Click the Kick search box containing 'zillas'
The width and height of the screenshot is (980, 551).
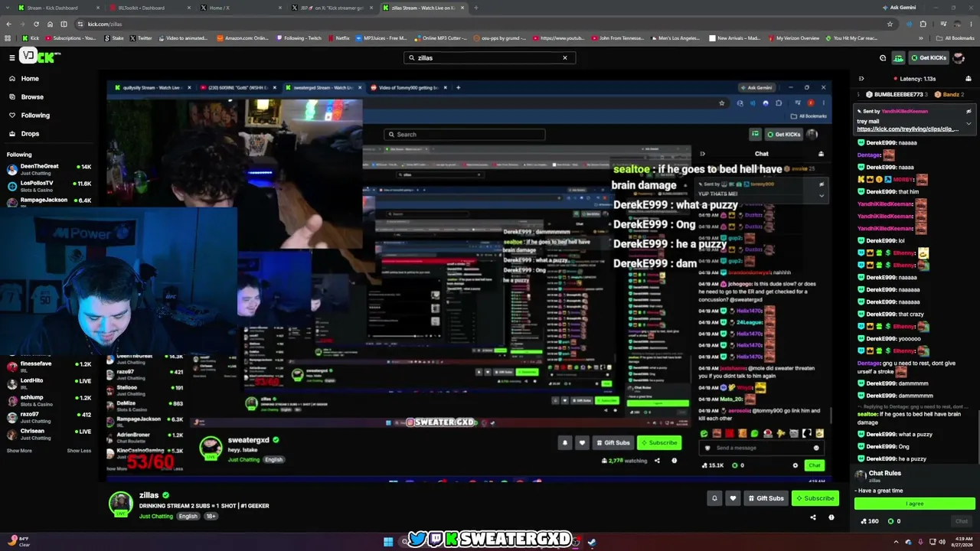pyautogui.click(x=489, y=57)
